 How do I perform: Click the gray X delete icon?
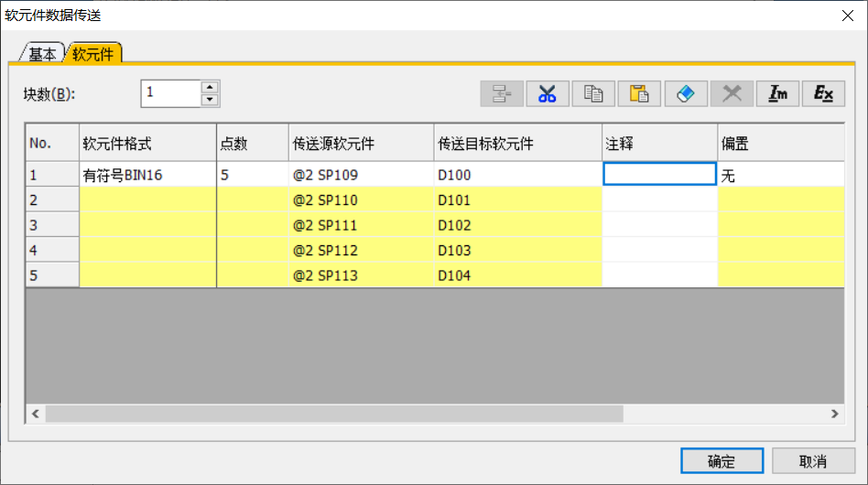[732, 93]
